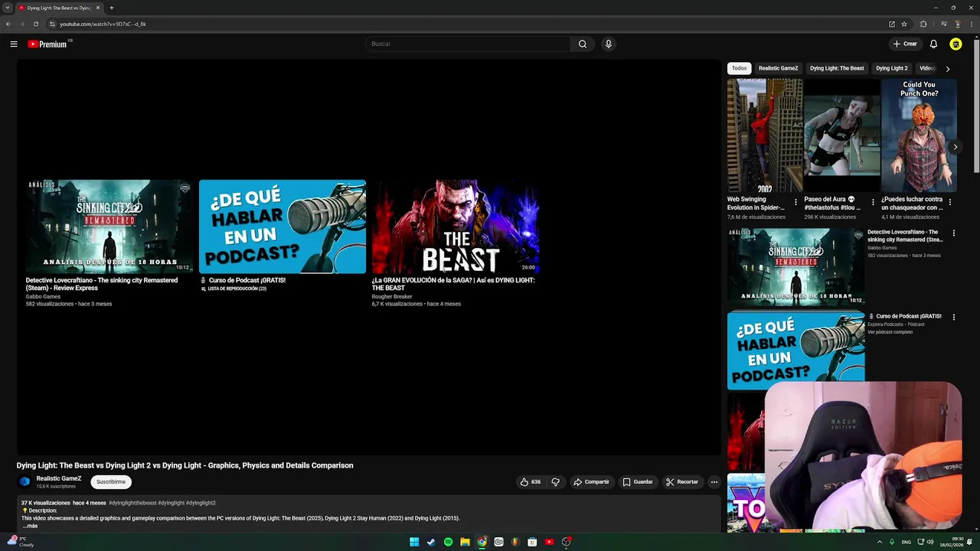Open options for ¿Puedes luchar Short
The width and height of the screenshot is (980, 551).
point(950,203)
